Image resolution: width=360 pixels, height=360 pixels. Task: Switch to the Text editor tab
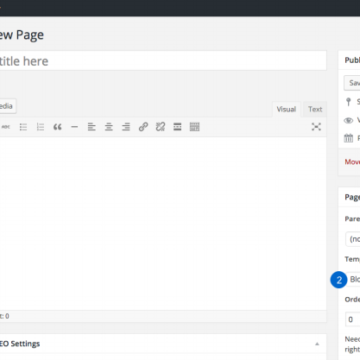coord(315,109)
